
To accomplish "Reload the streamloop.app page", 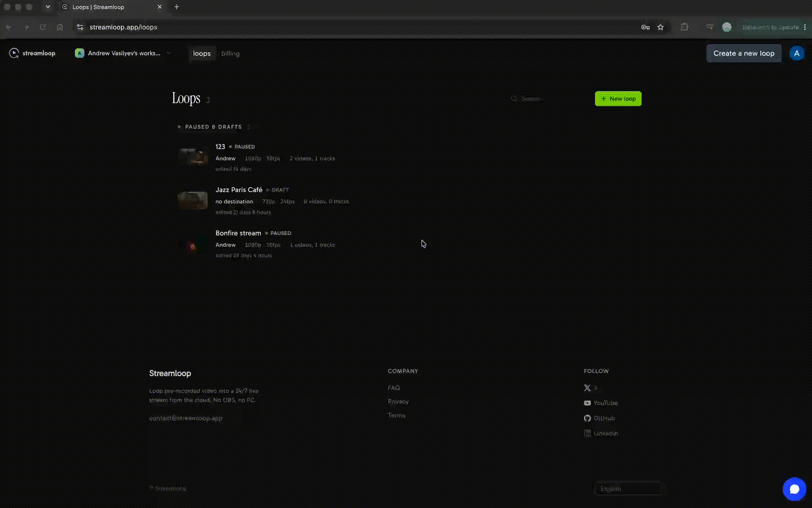I will pyautogui.click(x=43, y=27).
